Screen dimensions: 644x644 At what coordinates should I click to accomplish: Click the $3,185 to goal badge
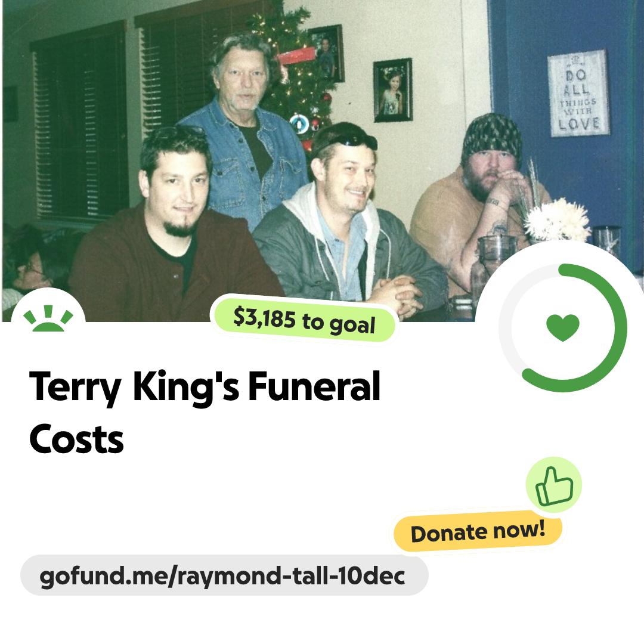pos(304,320)
